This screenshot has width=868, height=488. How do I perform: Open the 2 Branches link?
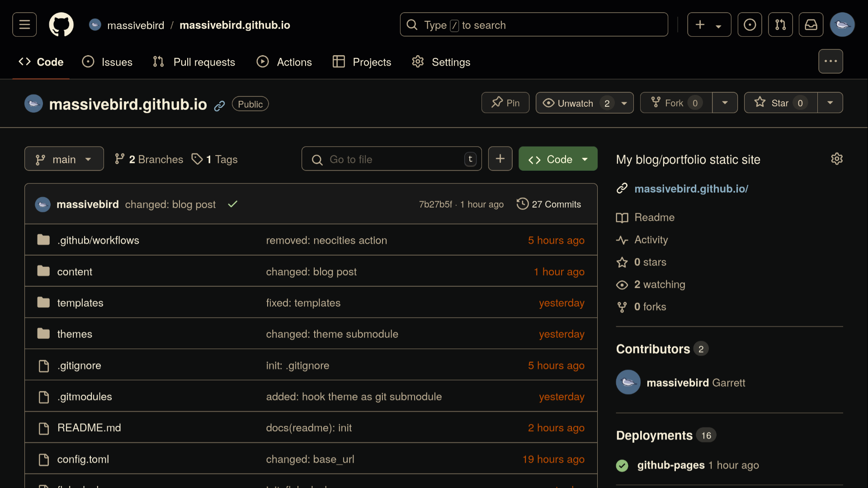pyautogui.click(x=149, y=159)
